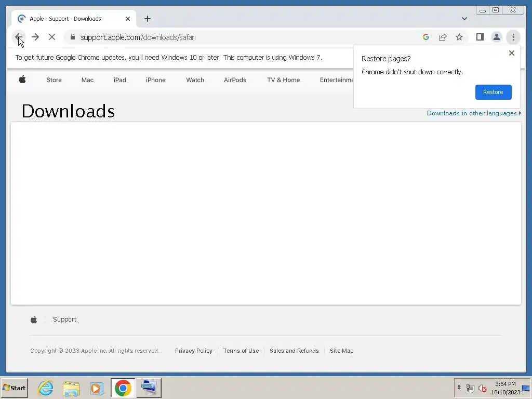The height and width of the screenshot is (399, 532).
Task: Show hidden system tray icons
Action: point(459,387)
